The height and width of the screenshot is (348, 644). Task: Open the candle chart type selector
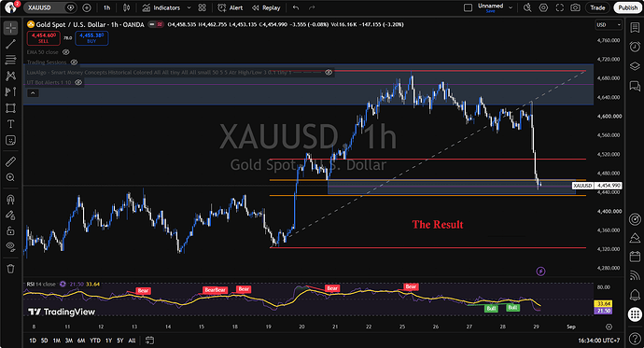[127, 7]
